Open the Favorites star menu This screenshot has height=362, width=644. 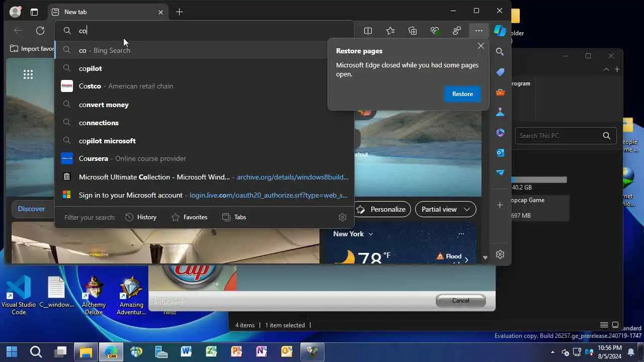(390, 31)
